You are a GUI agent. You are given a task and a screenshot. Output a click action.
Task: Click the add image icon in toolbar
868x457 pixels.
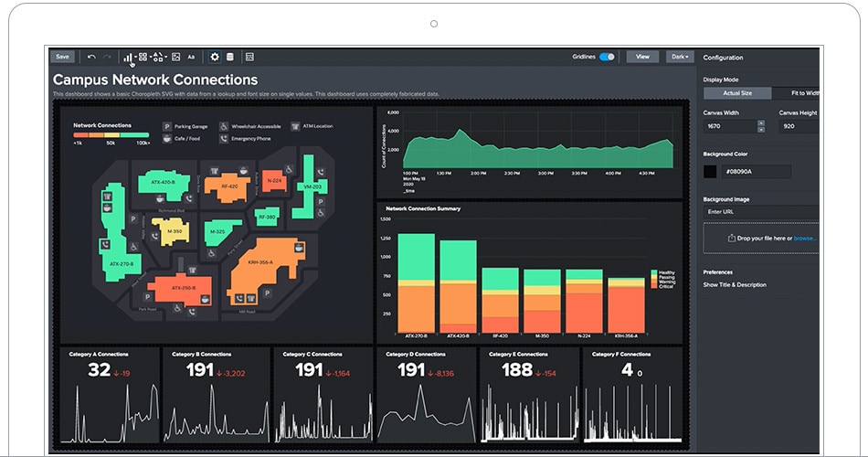click(x=175, y=57)
